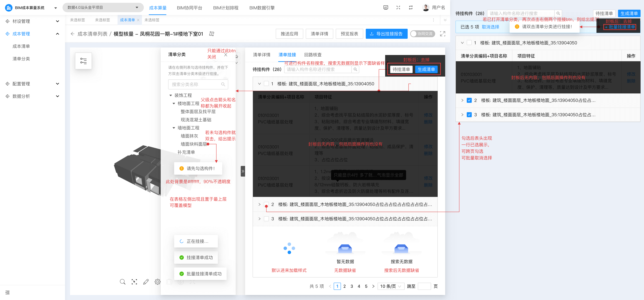
Task: Select the pencil edit tool below the model
Action: pos(146,282)
